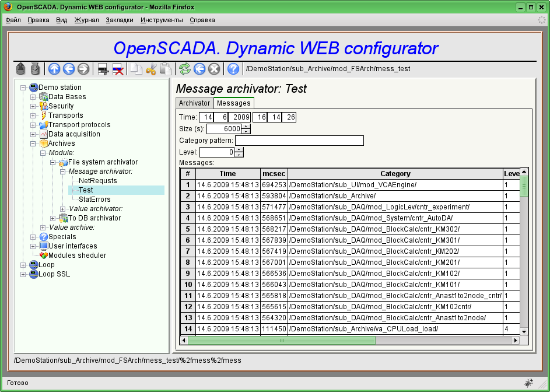Navigate forward with the gray right arrow
Image resolution: width=550 pixels, height=392 pixels.
click(x=83, y=69)
